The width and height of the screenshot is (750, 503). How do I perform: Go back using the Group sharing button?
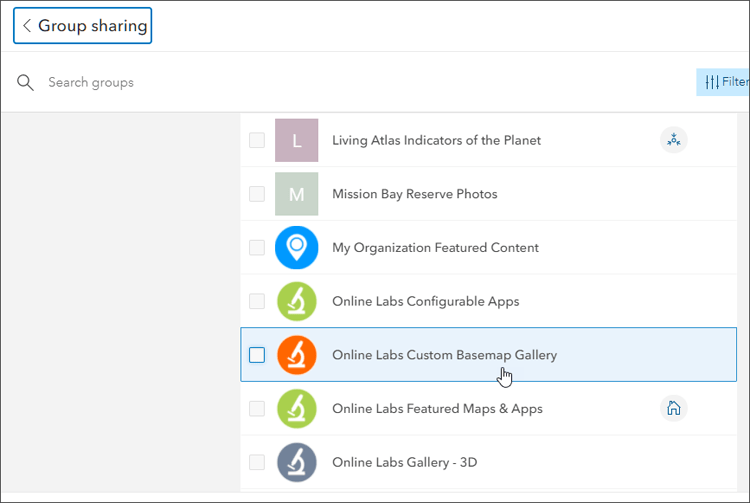83,26
